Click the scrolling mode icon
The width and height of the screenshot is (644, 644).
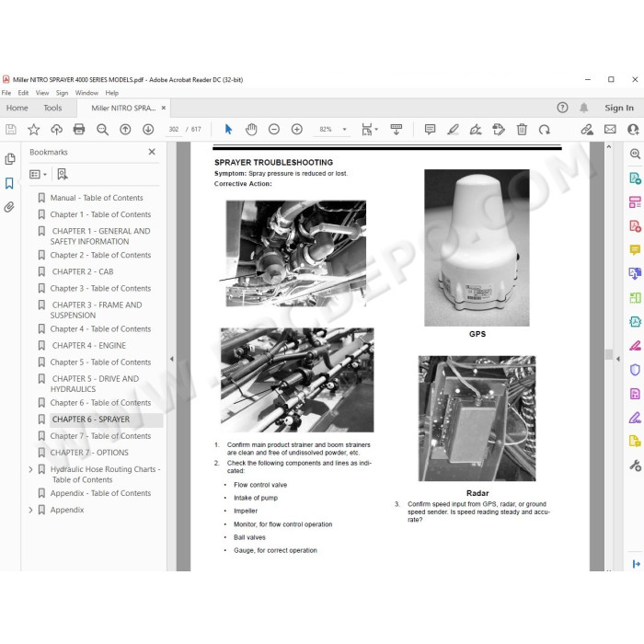tap(397, 130)
